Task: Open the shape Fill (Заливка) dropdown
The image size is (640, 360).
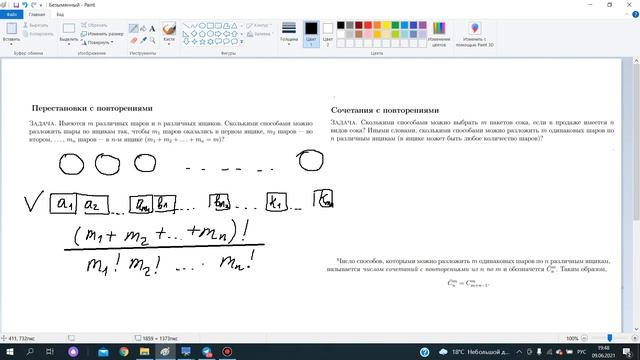Action: pyautogui.click(x=259, y=34)
